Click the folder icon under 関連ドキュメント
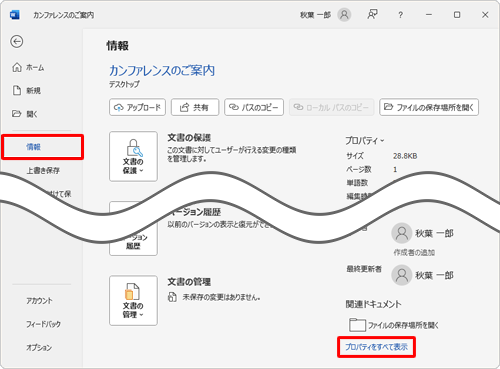This screenshot has width=500, height=369. pyautogui.click(x=357, y=325)
